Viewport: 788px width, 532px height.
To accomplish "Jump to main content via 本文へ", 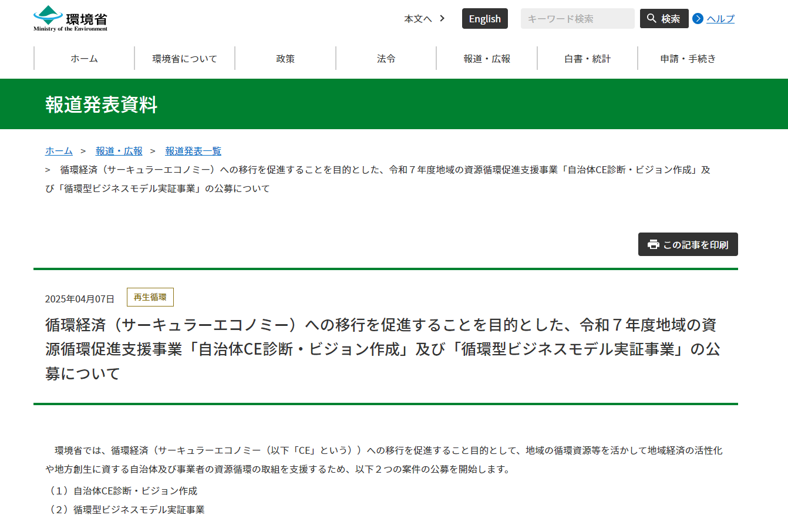I will pos(417,19).
